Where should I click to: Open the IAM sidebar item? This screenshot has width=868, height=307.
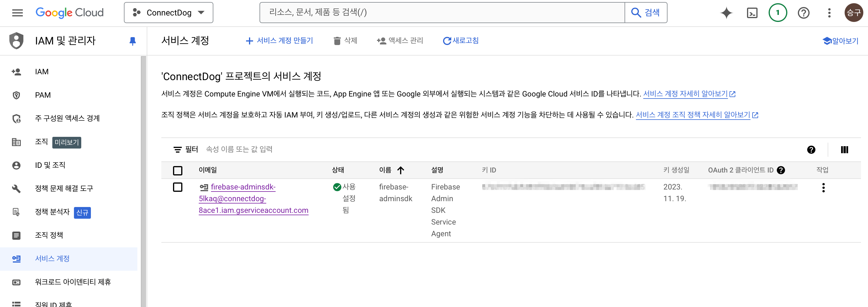pyautogui.click(x=69, y=72)
